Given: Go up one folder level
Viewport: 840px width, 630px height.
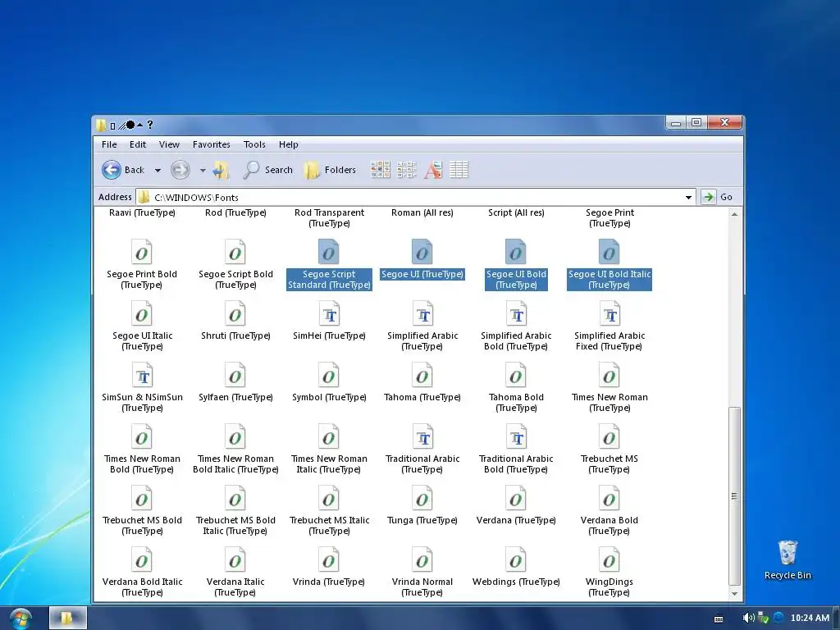Looking at the screenshot, I should [x=221, y=170].
